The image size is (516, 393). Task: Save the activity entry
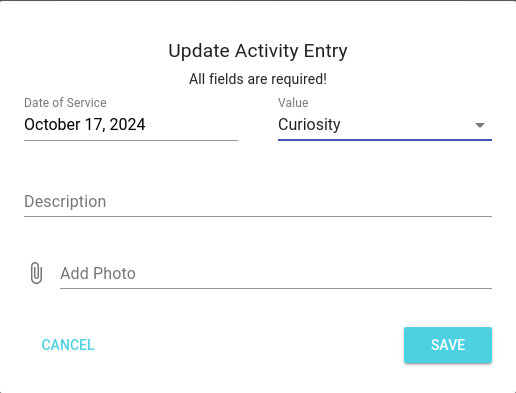point(448,345)
